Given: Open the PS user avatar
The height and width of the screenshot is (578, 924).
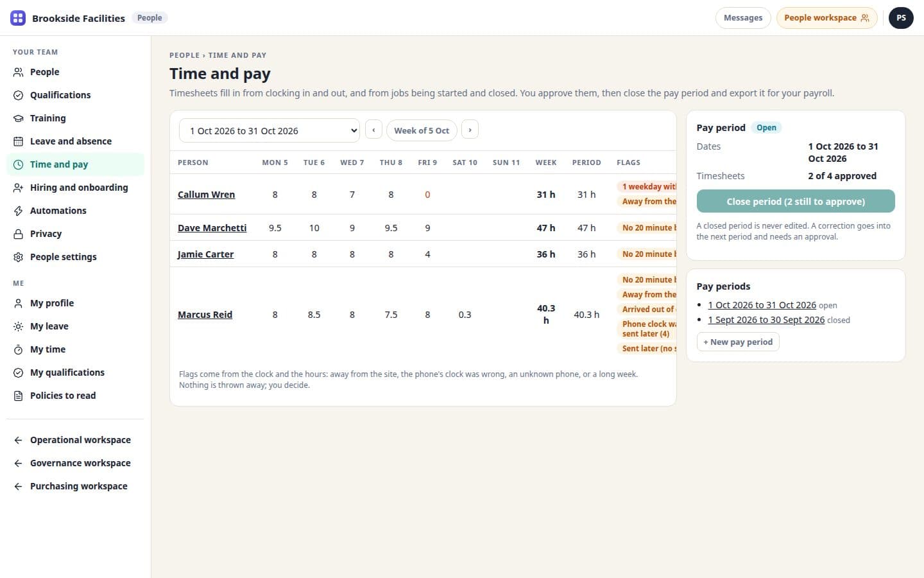Looking at the screenshot, I should (x=901, y=18).
